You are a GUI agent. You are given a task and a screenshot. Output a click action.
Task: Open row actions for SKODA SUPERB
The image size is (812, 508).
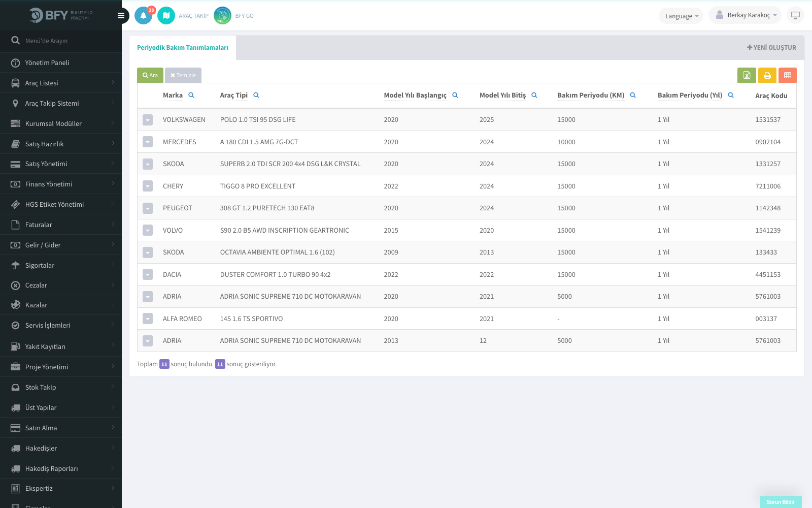pos(148,164)
